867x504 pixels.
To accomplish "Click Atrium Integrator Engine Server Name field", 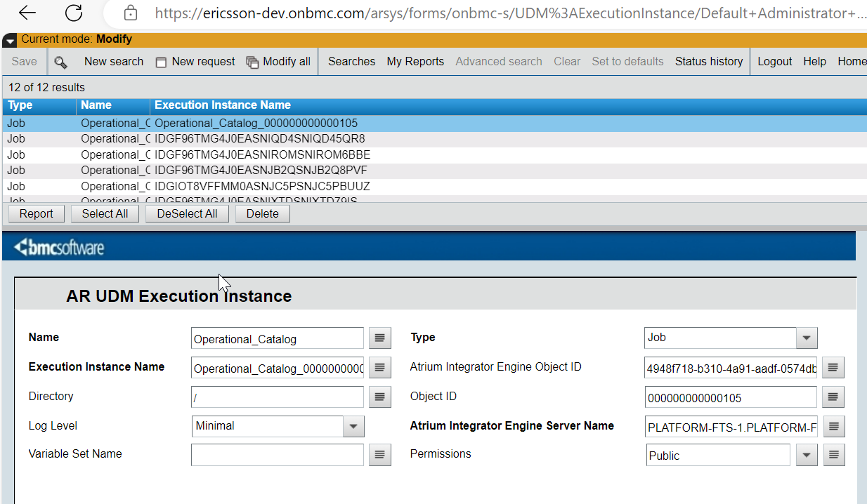I will (x=731, y=426).
